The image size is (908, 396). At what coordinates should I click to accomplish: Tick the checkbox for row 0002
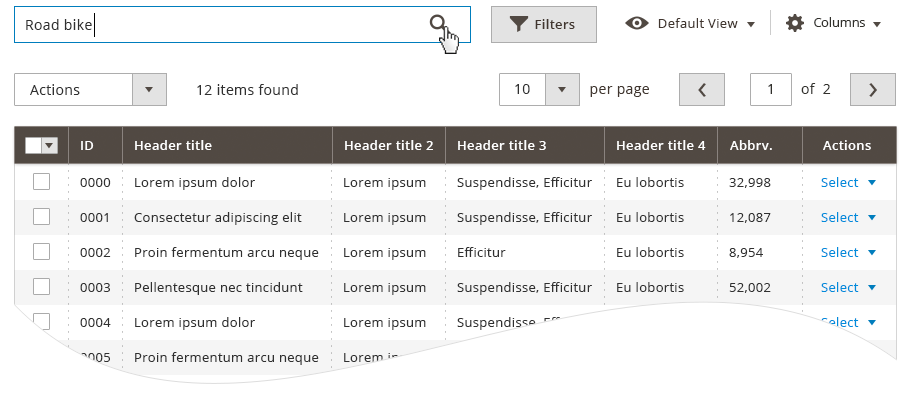coord(41,252)
